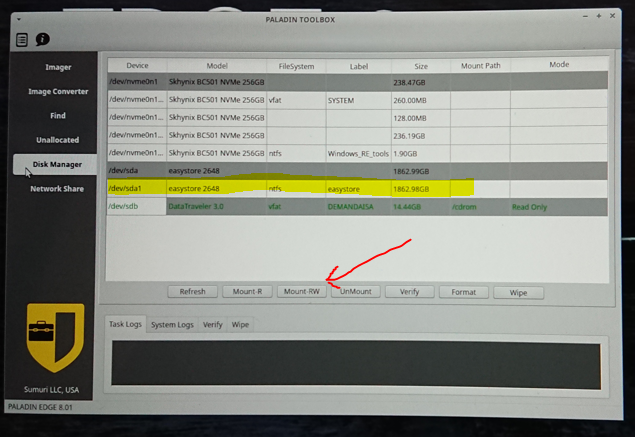Open the Unallocated section

58,140
